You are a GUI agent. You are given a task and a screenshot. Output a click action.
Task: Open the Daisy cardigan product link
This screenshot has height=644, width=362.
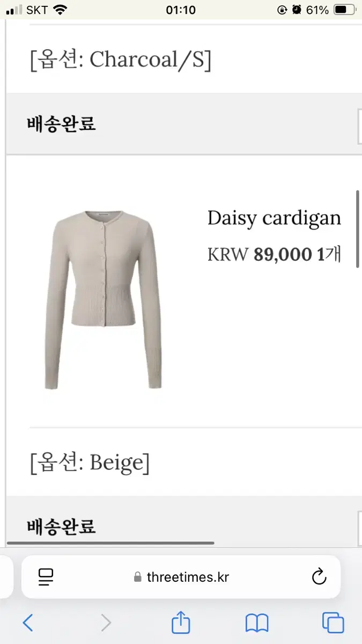[274, 218]
